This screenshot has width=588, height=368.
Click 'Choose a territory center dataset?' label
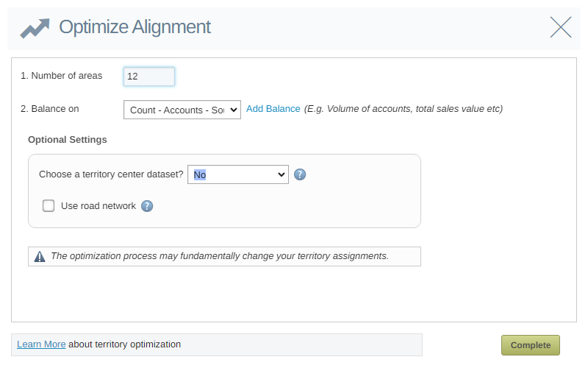click(111, 174)
